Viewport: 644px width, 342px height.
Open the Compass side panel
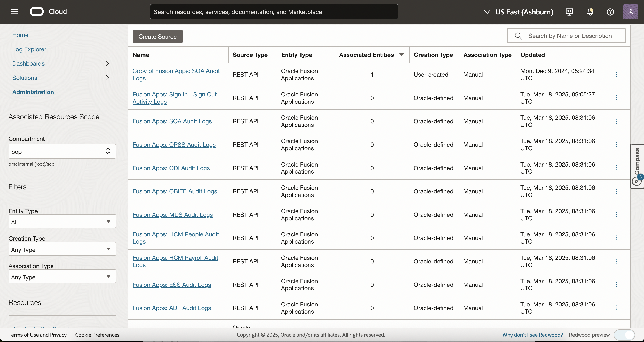(637, 166)
